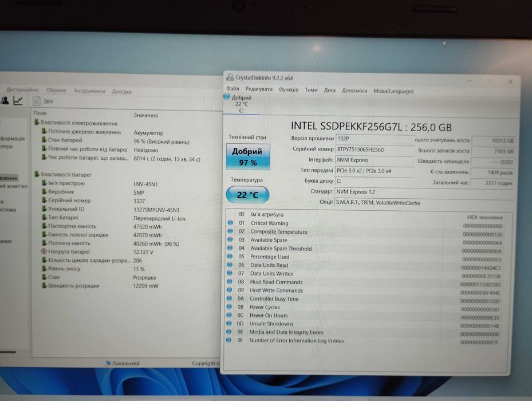Open the Обране menu in the left window
532x401 pixels.
(56, 90)
